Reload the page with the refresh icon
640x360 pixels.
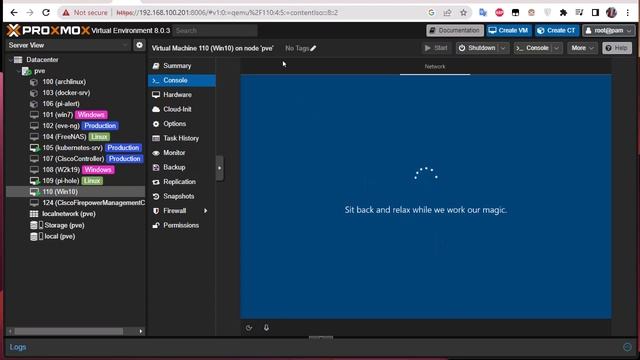tap(46, 13)
